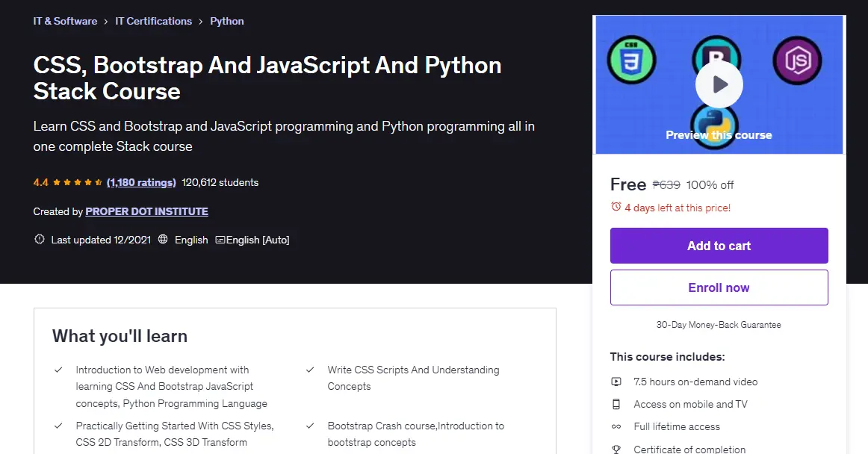Click 7.5 hours on-demand video text

point(695,382)
